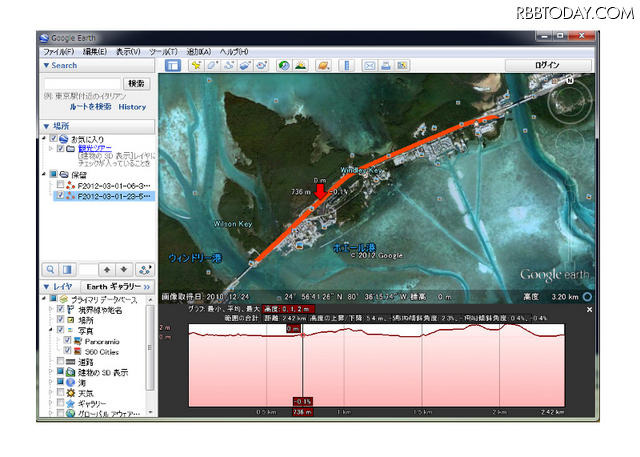Uncheck the F2012-03-01-23-5 track checkbox
Screen dimensions: 640x457
(60, 195)
